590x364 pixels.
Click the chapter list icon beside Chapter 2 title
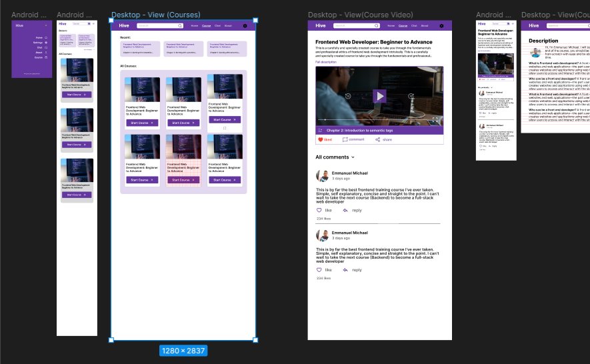(320, 130)
